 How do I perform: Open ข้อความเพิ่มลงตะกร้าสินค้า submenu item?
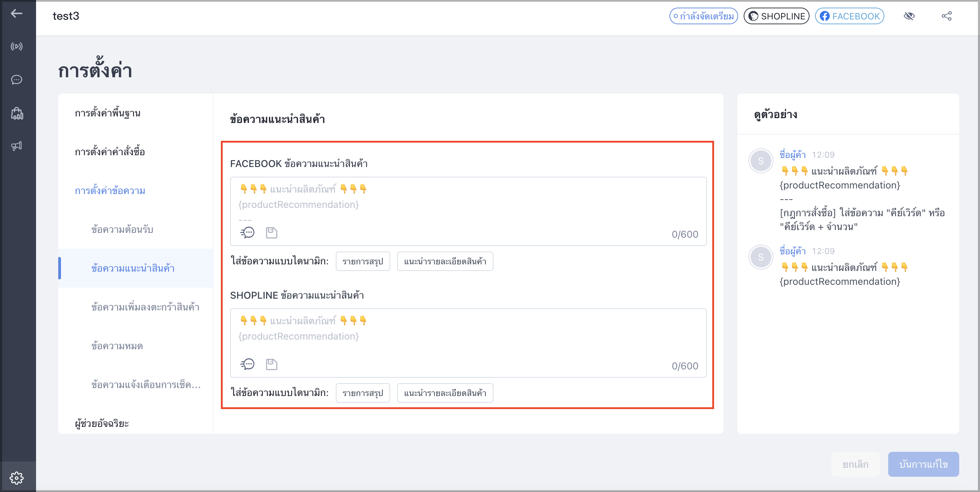pos(145,307)
